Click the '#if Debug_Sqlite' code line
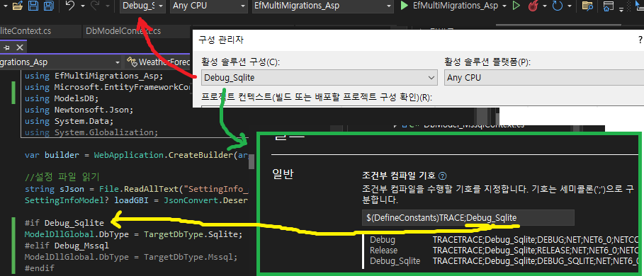This screenshot has width=644, height=276. [x=64, y=223]
